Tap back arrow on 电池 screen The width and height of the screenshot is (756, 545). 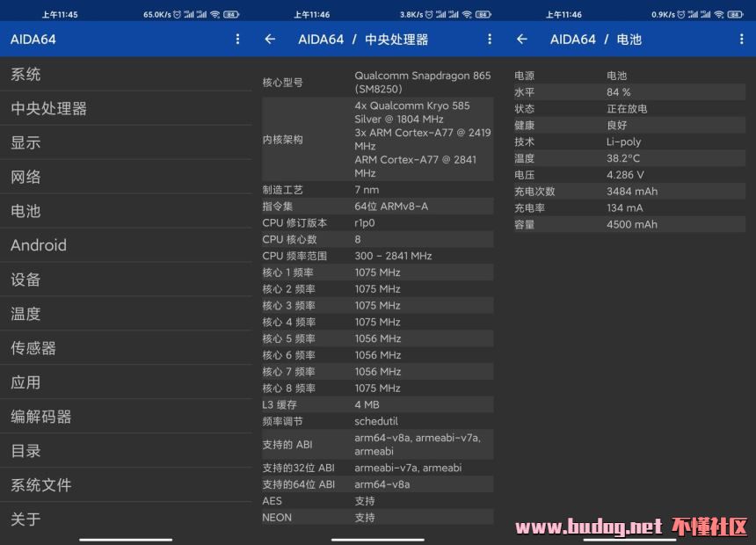pyautogui.click(x=522, y=40)
